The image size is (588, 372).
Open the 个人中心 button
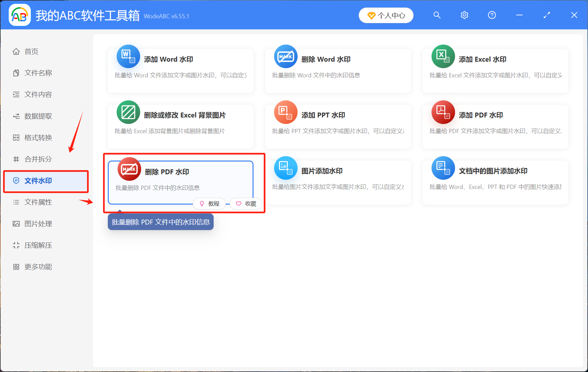tap(386, 15)
